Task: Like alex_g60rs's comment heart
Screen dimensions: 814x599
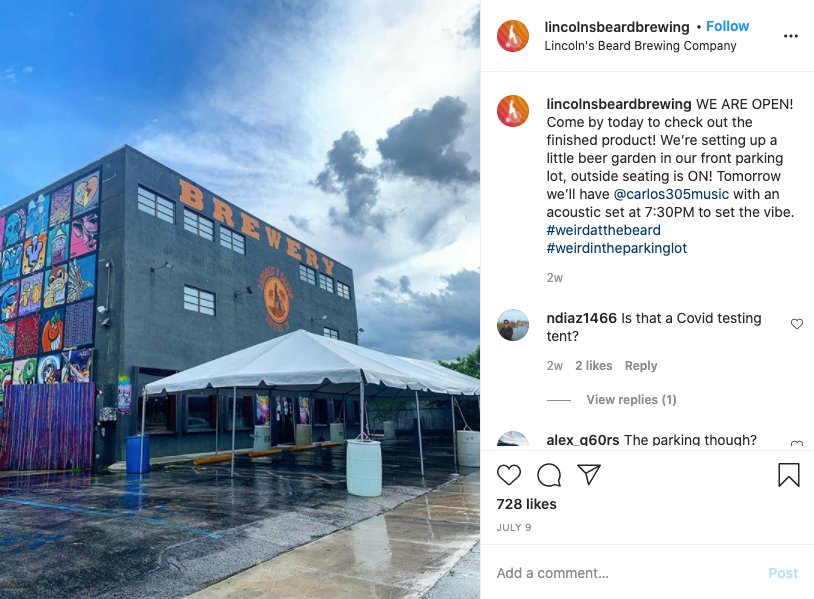Action: [797, 444]
